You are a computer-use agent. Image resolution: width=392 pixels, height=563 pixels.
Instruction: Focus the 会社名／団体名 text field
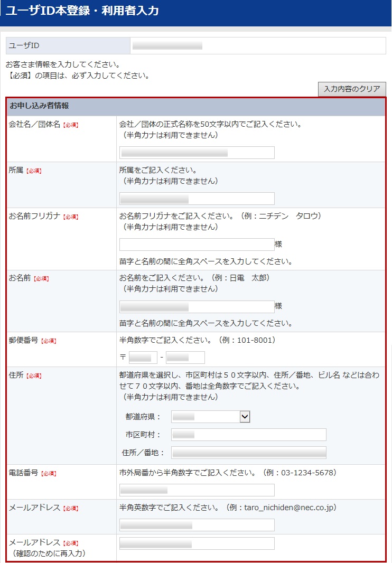[x=197, y=153]
